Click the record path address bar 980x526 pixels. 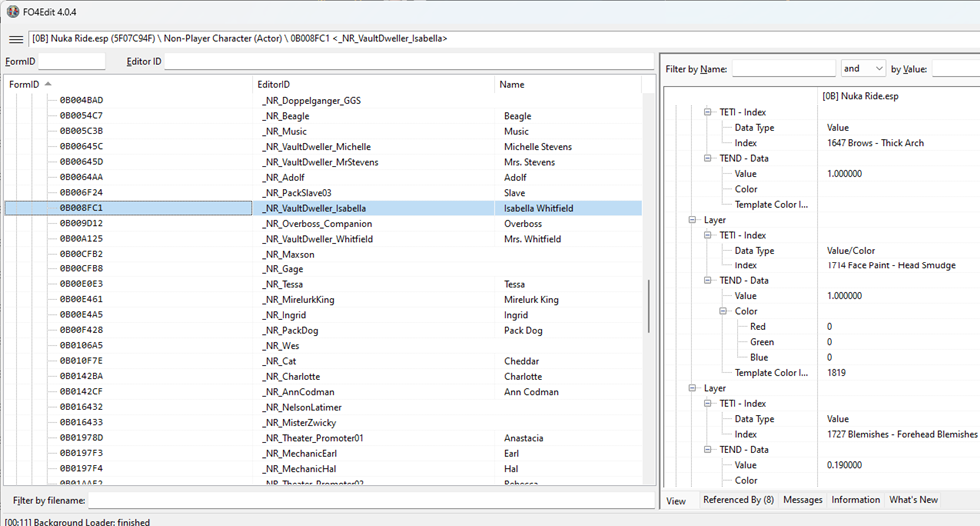point(503,38)
